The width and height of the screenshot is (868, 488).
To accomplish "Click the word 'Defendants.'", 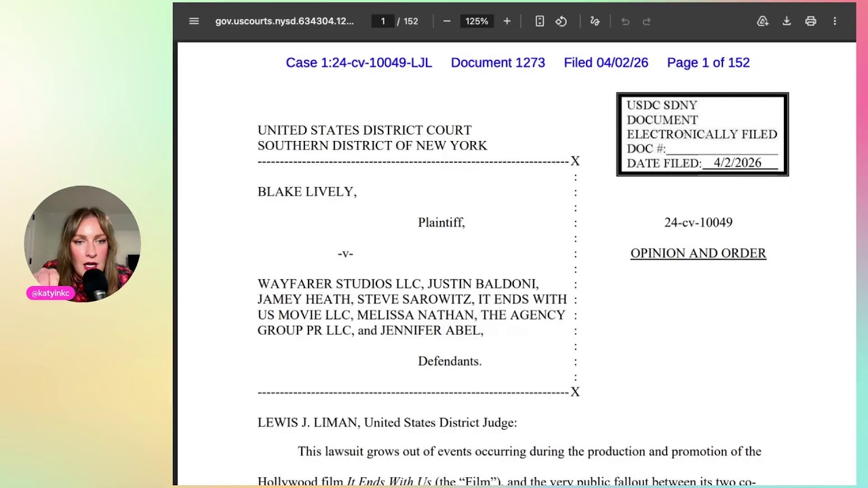I will pyautogui.click(x=450, y=361).
